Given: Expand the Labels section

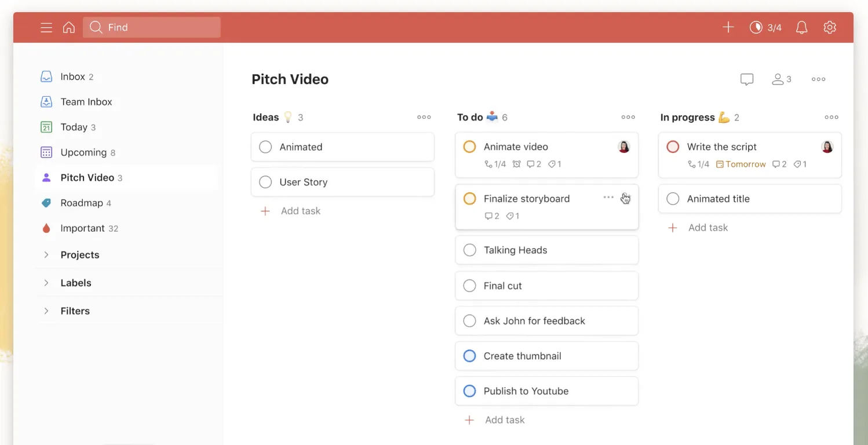Looking at the screenshot, I should 46,283.
